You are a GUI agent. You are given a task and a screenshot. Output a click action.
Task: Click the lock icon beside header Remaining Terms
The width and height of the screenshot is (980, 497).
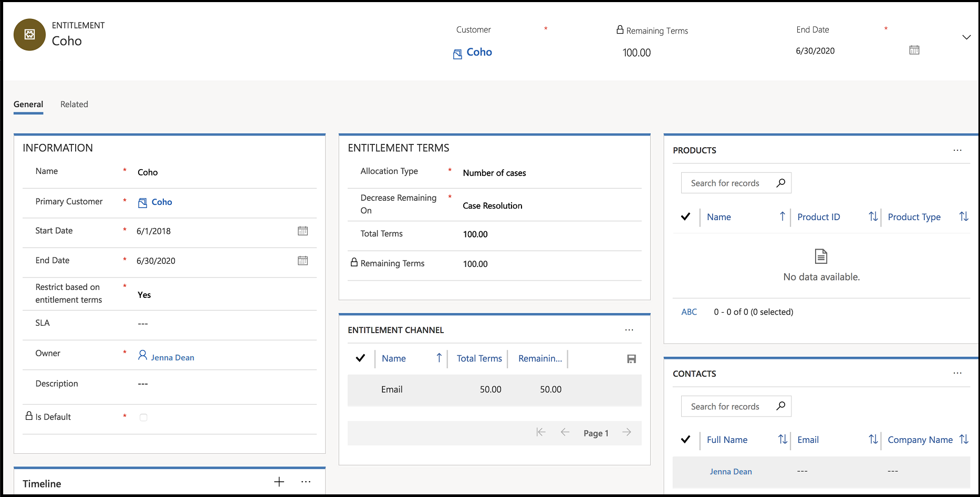pyautogui.click(x=620, y=29)
